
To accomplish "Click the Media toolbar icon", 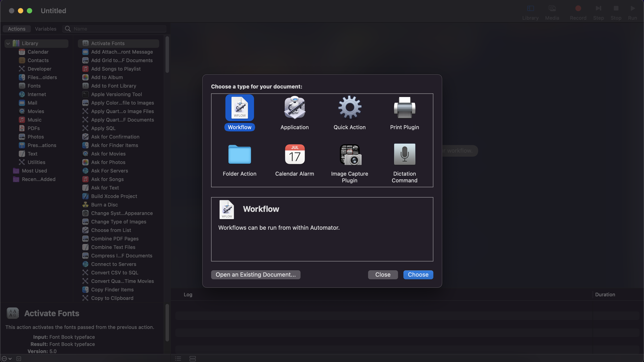I will click(x=552, y=8).
